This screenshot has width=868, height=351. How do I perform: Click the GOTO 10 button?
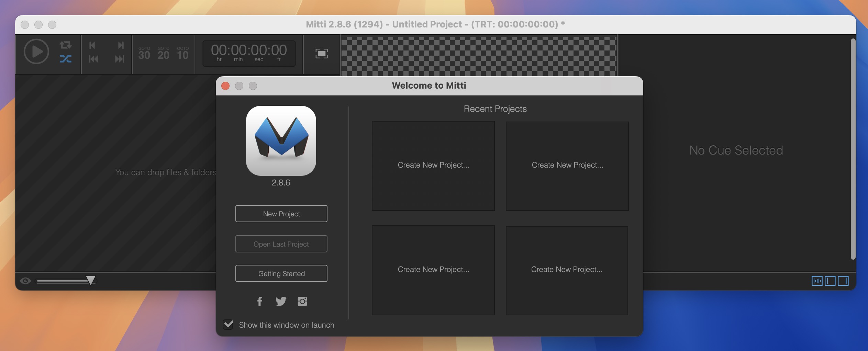tap(183, 53)
